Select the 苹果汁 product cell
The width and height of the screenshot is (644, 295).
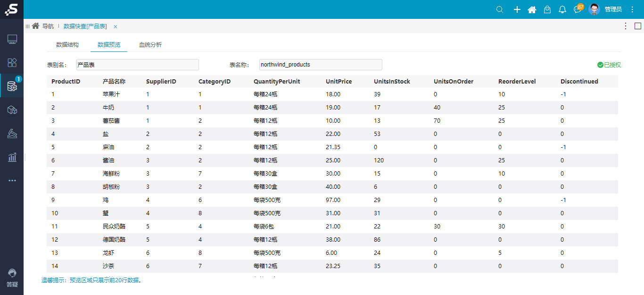111,94
